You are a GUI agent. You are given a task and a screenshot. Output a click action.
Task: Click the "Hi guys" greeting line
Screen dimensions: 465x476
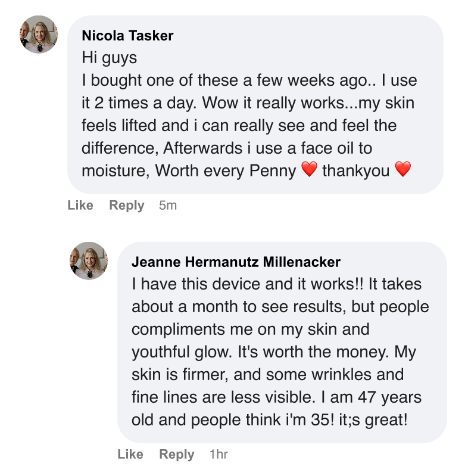pos(109,58)
